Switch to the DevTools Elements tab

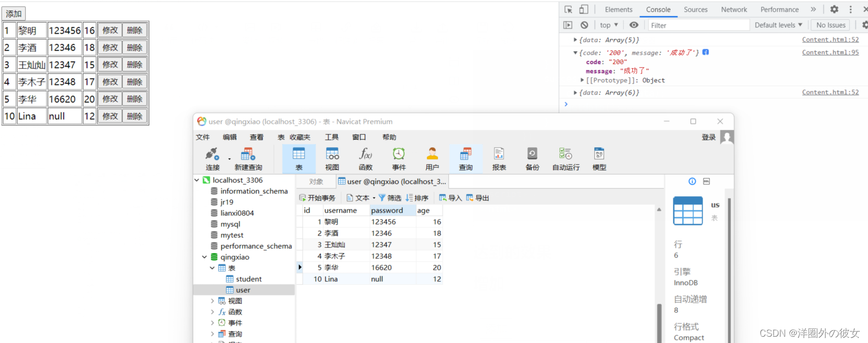[x=619, y=9]
